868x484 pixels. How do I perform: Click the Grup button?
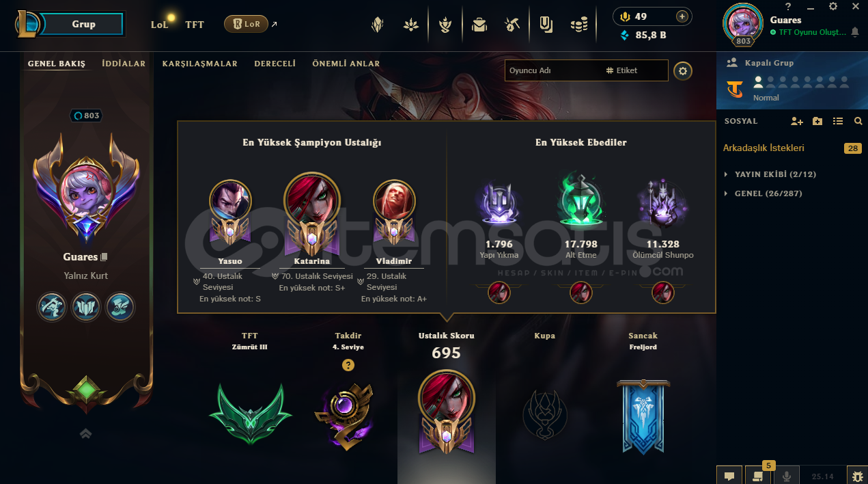click(x=83, y=24)
